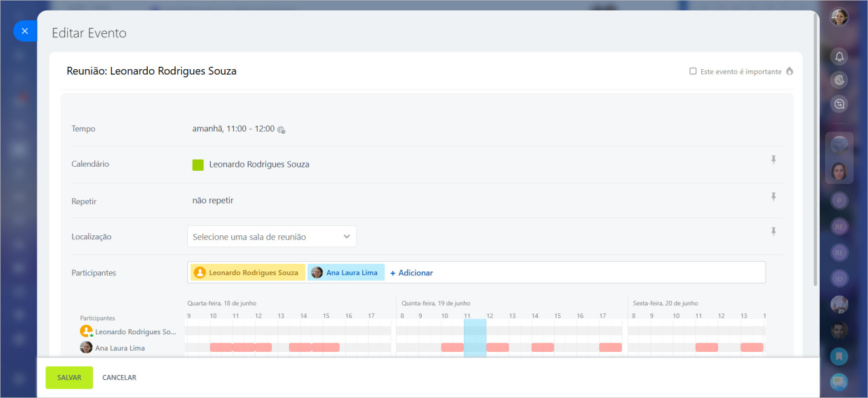Click Ana Laura's busy block at 13 on Friday
This screenshot has height=398, width=868.
click(x=751, y=347)
